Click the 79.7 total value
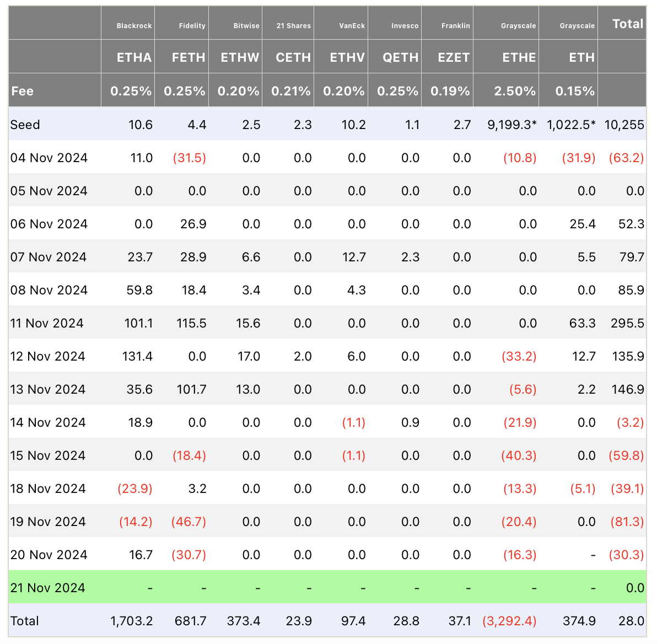This screenshot has width=657, height=644. tap(632, 257)
